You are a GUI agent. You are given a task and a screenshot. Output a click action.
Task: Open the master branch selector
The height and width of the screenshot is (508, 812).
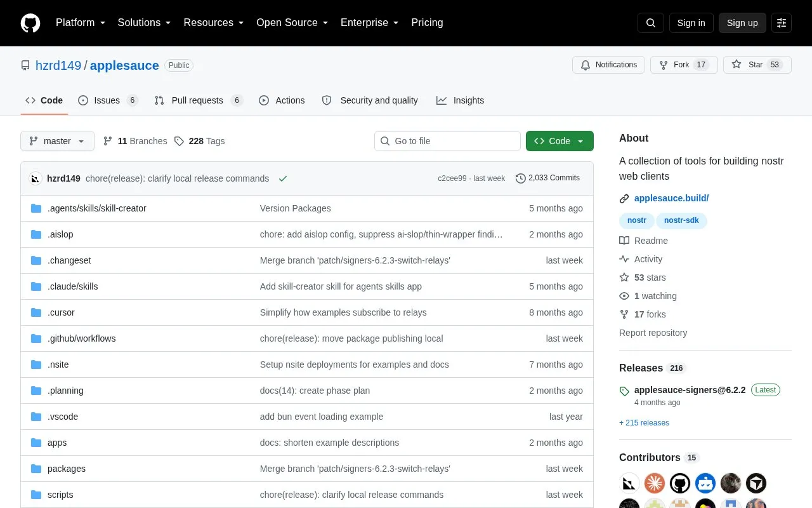pyautogui.click(x=57, y=141)
